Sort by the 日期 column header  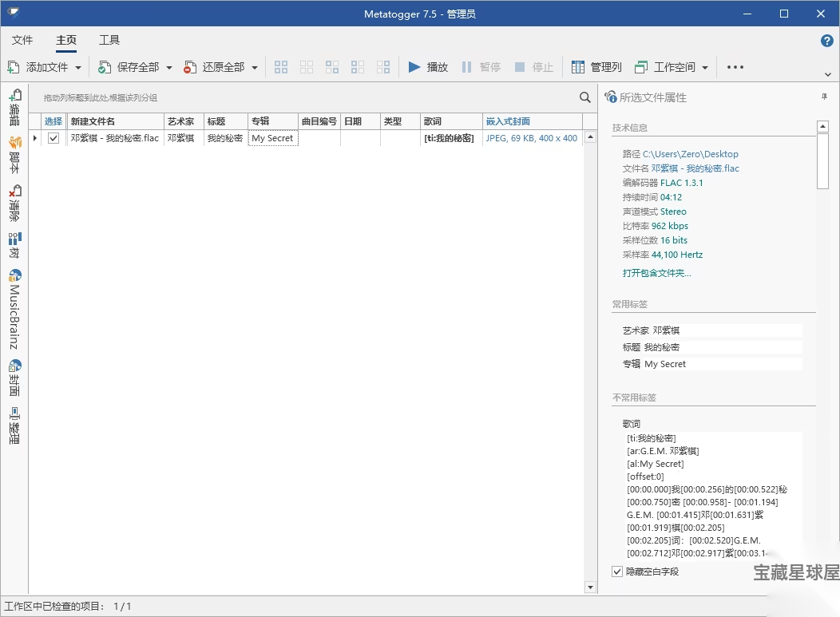361,121
